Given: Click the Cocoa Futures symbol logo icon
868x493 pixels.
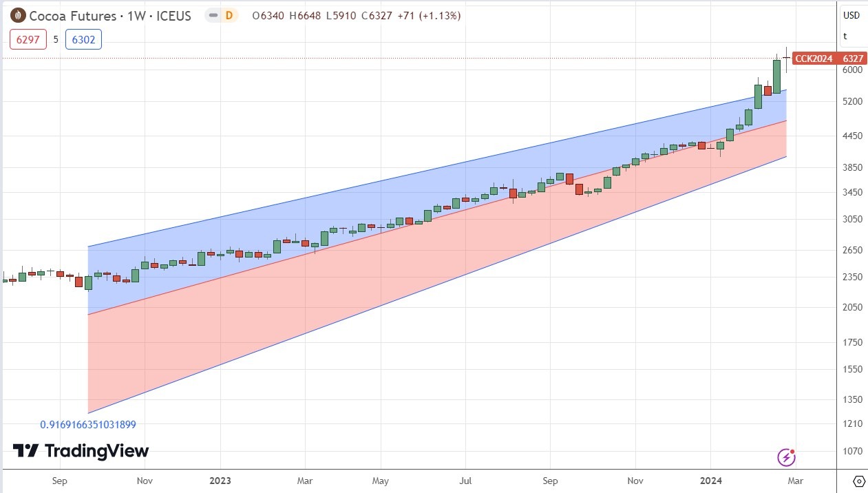Looking at the screenshot, I should click(18, 15).
